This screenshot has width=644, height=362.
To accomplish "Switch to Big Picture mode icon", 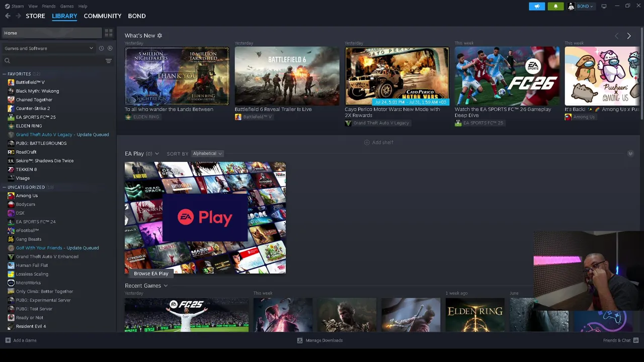I will pyautogui.click(x=604, y=6).
